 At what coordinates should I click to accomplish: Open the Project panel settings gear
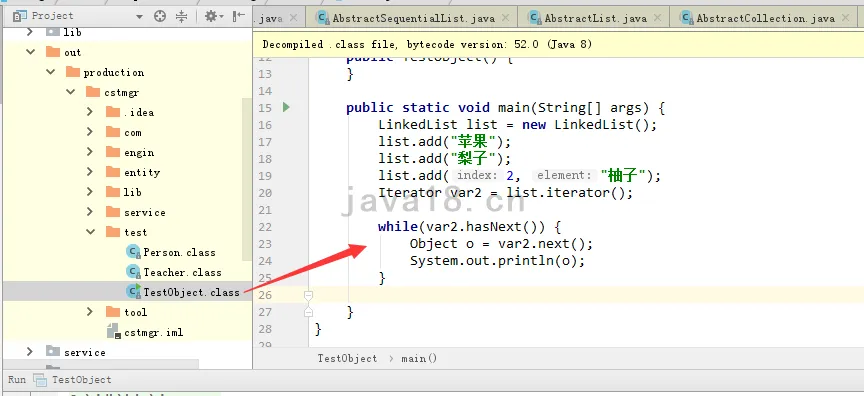click(x=212, y=16)
